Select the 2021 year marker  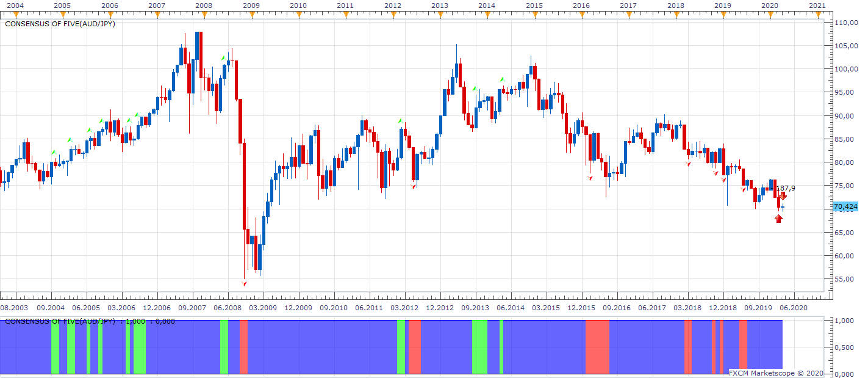coord(817,5)
